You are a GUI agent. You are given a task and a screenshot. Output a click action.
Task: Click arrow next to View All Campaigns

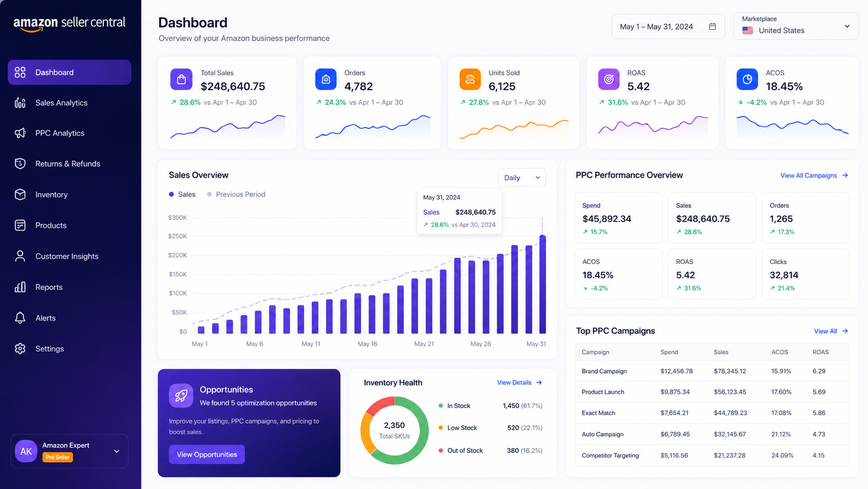845,176
